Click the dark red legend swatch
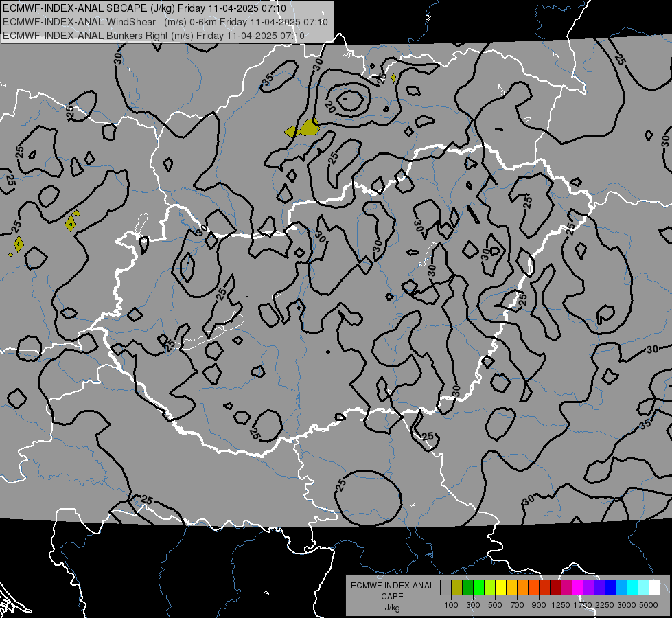The height and width of the screenshot is (618, 672). pos(556,588)
